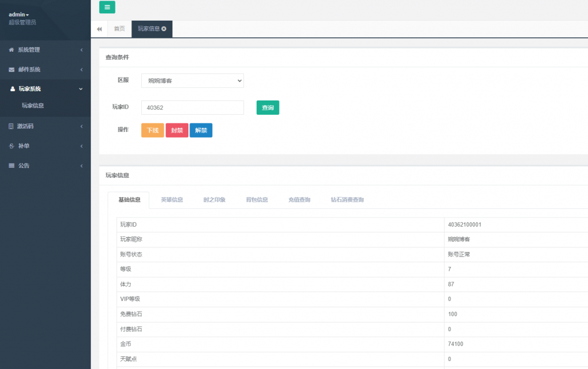The width and height of the screenshot is (588, 369).
Task: Switch to the 充值查询 tab
Action: click(299, 199)
